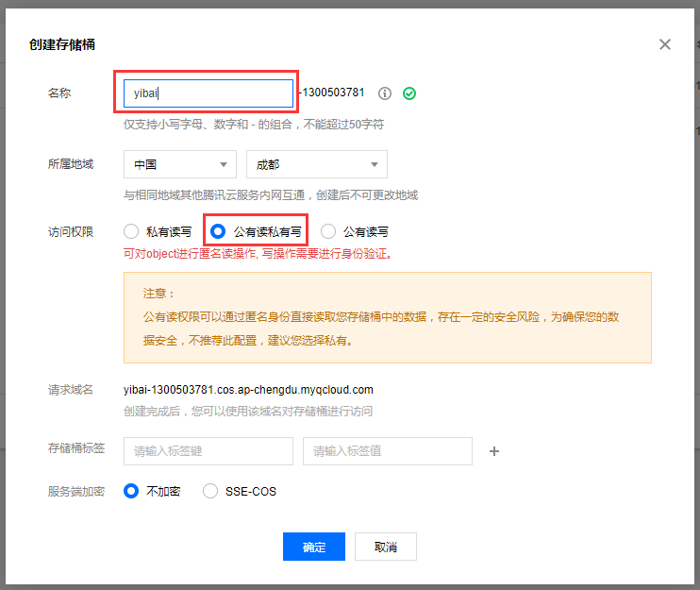Select the 私有读写 access option
Viewport: 700px width, 590px height.
132,231
